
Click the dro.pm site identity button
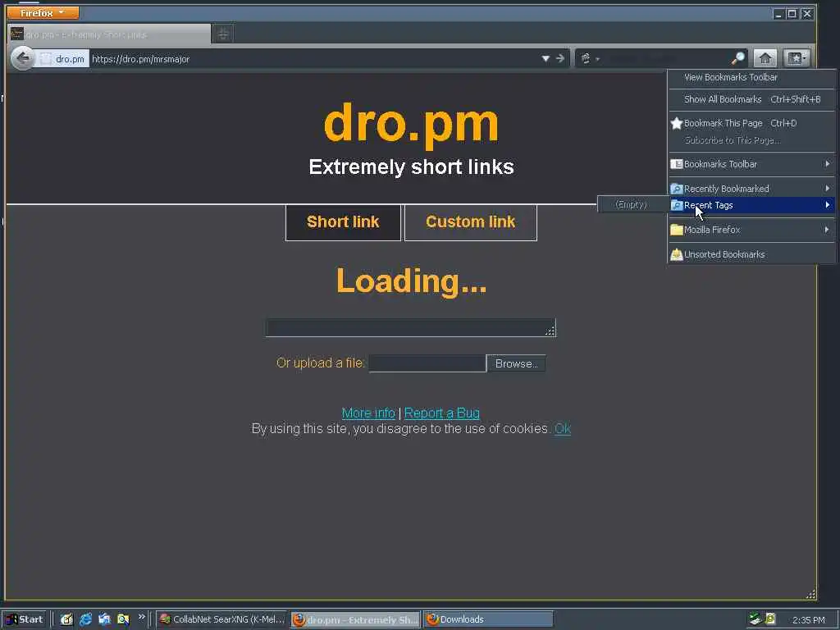[64, 59]
